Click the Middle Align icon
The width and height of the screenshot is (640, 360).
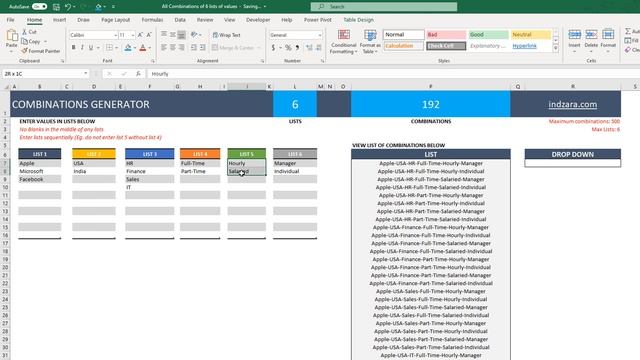pyautogui.click(x=173, y=35)
